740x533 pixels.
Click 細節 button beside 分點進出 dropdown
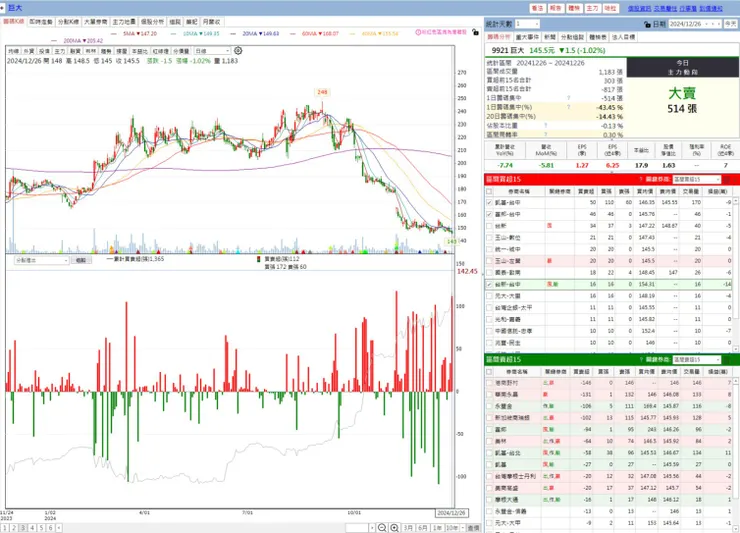point(81,260)
